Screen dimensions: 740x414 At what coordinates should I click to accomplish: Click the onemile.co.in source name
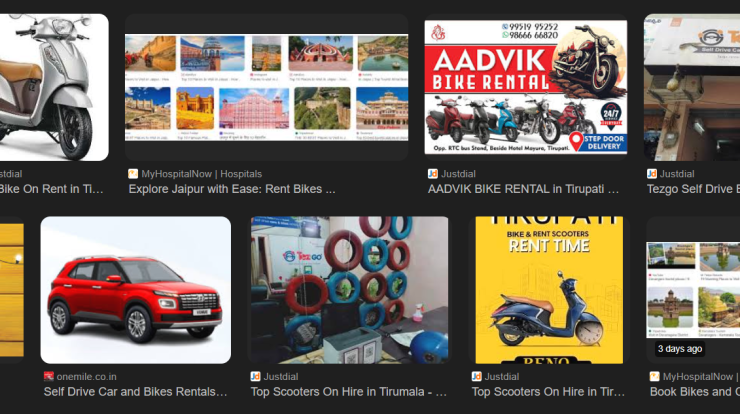pyautogui.click(x=86, y=376)
